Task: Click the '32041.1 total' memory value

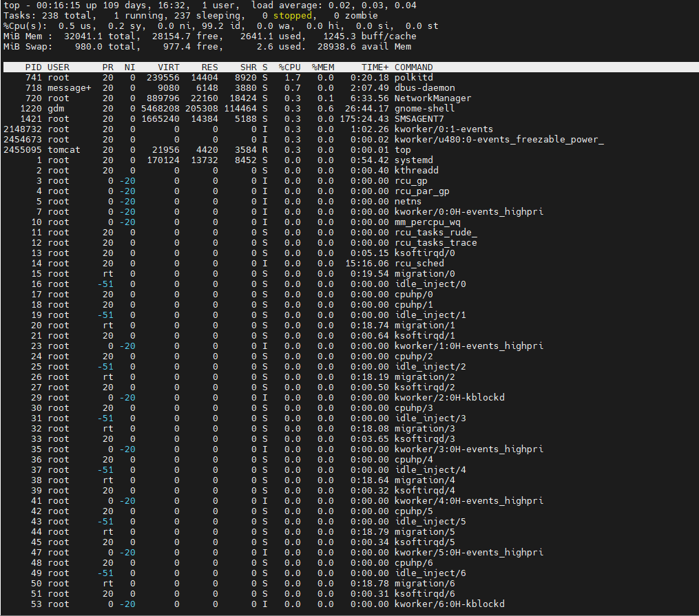Action: pos(100,36)
